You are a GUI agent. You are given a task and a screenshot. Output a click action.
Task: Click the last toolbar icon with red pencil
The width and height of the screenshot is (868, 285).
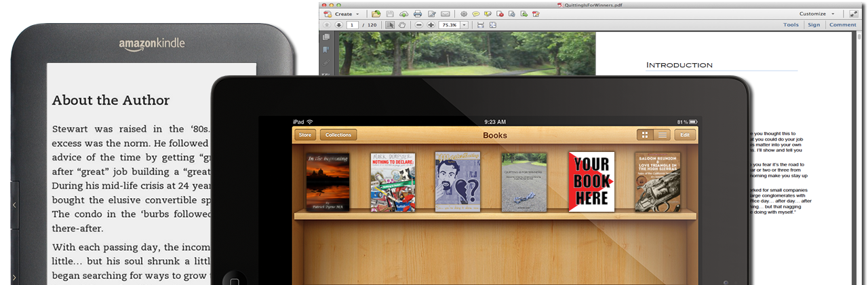click(x=536, y=14)
